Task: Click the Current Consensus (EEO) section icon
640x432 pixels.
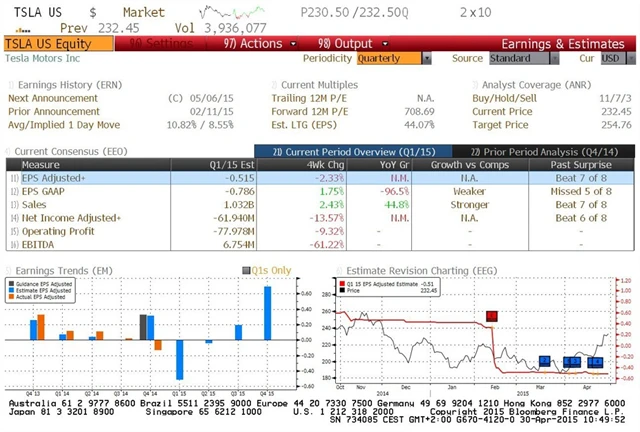Action: (x=9, y=150)
